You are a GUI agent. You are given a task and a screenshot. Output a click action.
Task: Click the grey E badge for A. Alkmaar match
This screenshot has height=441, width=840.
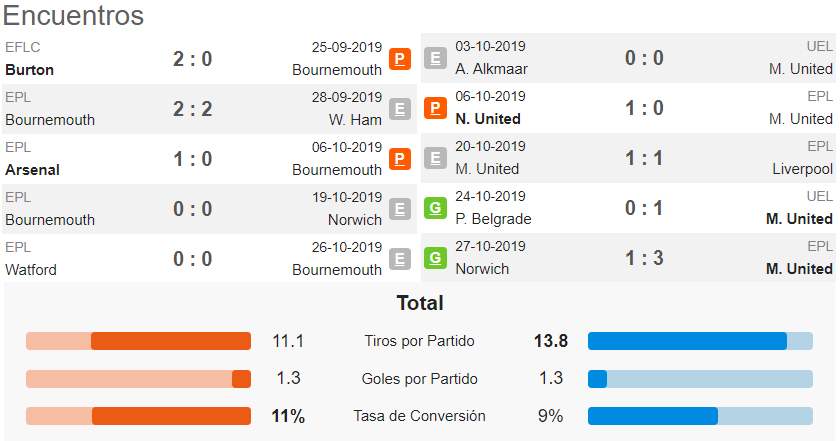(x=435, y=58)
